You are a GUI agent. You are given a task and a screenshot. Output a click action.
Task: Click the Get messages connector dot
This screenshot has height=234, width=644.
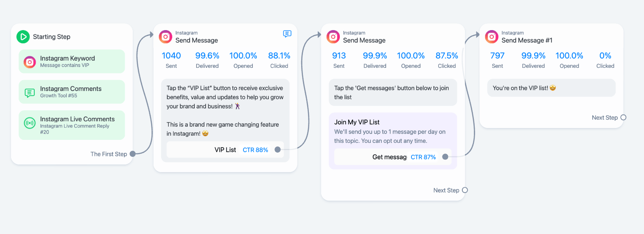coord(445,157)
